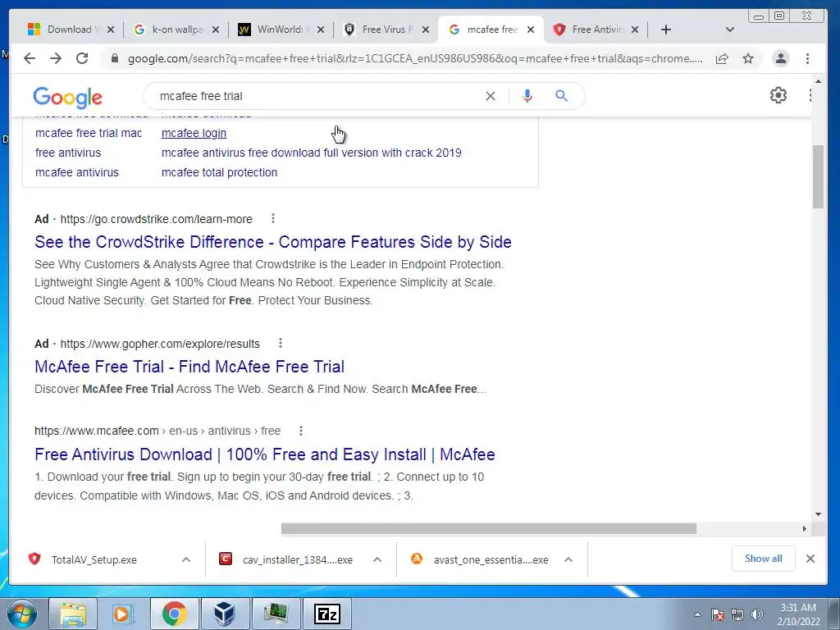The image size is (840, 630).
Task: Open McAfee Free Trial gopher ad link
Action: tap(189, 367)
